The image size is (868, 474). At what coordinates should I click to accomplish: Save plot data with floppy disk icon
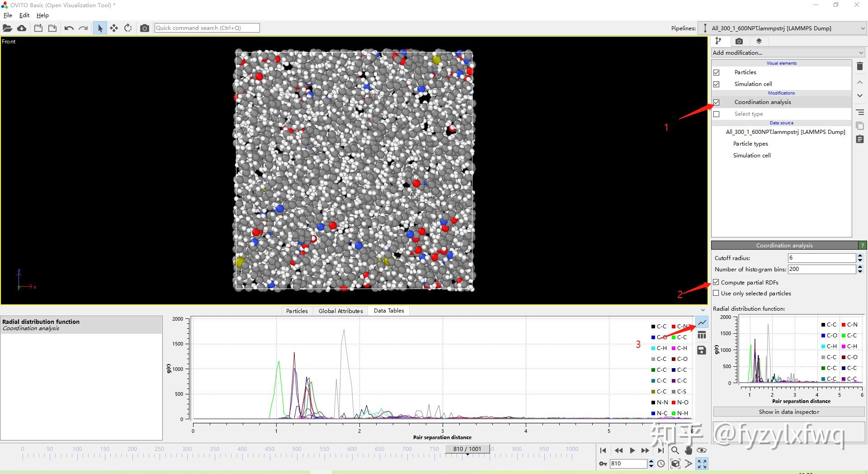pyautogui.click(x=702, y=351)
